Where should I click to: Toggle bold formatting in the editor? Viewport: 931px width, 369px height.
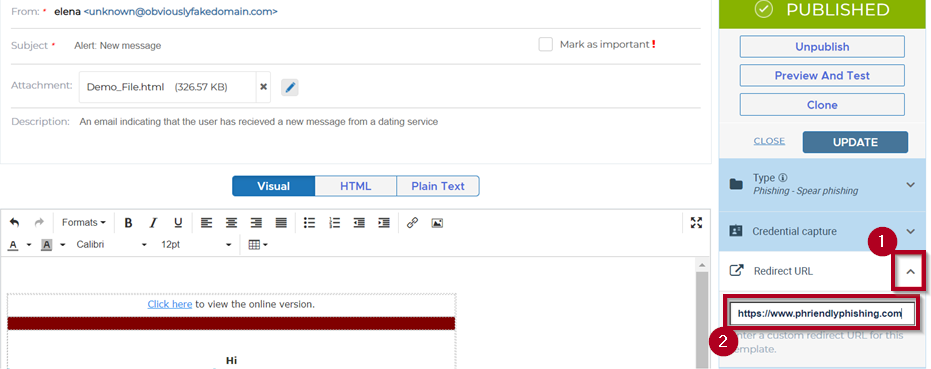tap(128, 223)
